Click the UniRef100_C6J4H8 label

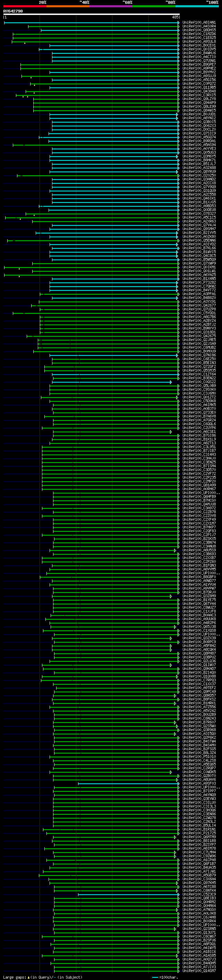pyautogui.click(x=199, y=918)
